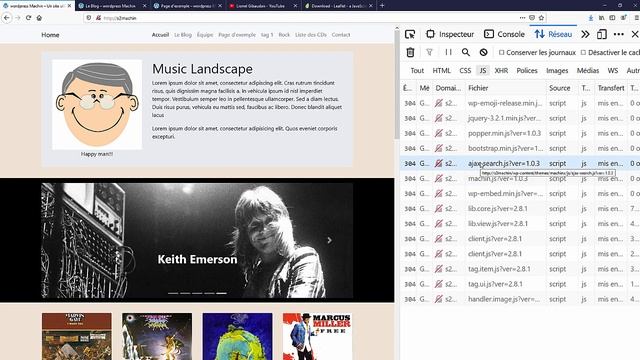This screenshot has height=360, width=640.
Task: Open the Home link in the site header
Action: 50,35
